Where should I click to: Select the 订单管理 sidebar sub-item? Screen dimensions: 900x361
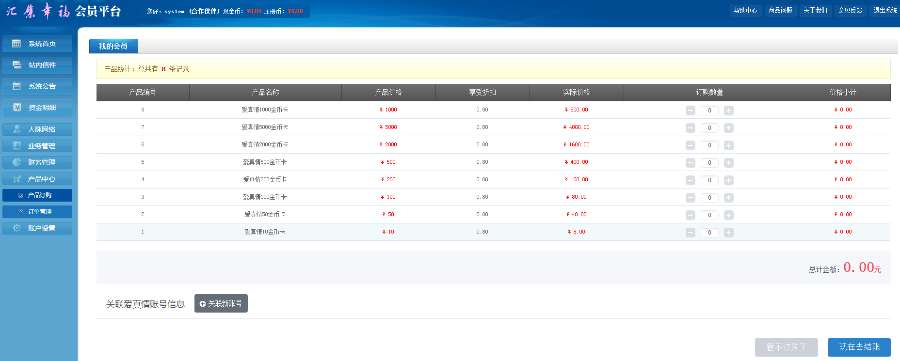[37, 212]
